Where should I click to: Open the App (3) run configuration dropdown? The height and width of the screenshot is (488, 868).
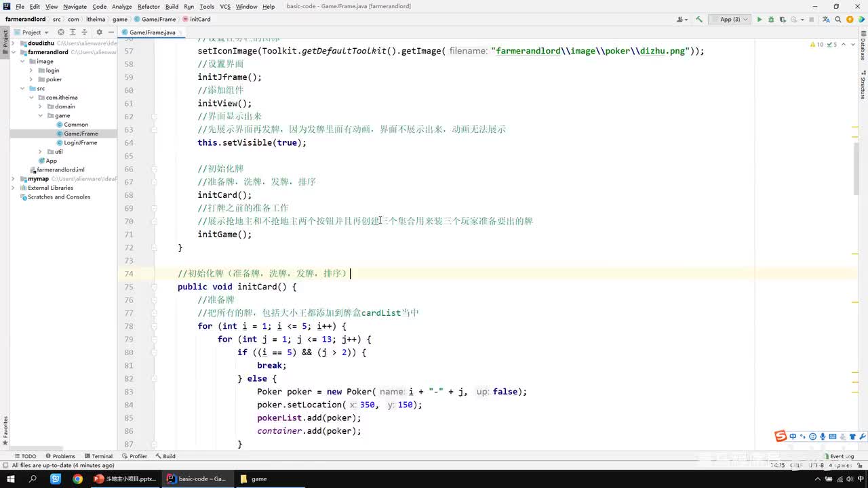point(729,20)
